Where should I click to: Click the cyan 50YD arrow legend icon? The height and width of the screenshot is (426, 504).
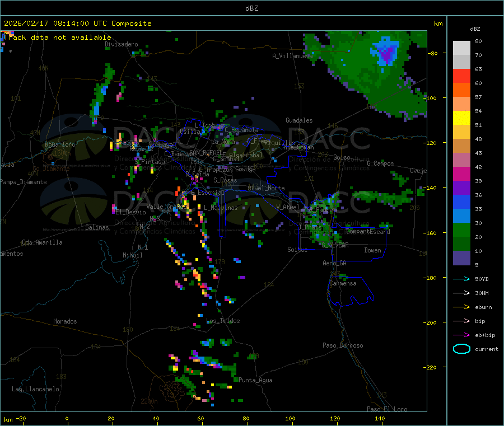click(461, 279)
